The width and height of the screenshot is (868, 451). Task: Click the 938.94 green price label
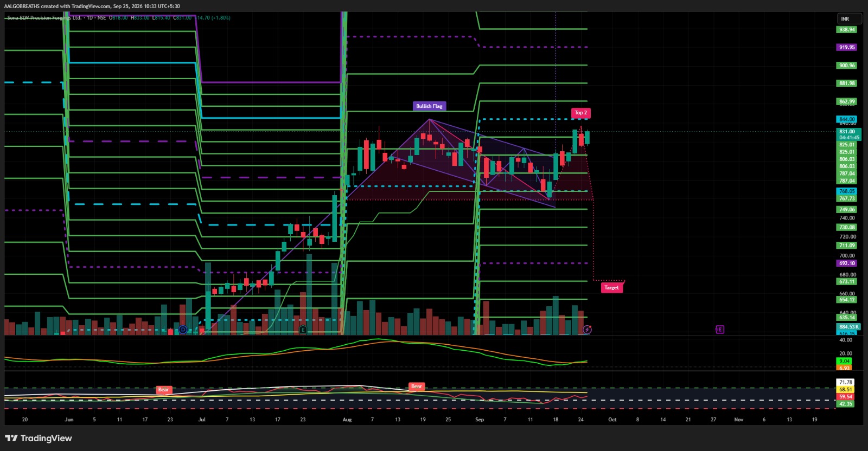[847, 30]
